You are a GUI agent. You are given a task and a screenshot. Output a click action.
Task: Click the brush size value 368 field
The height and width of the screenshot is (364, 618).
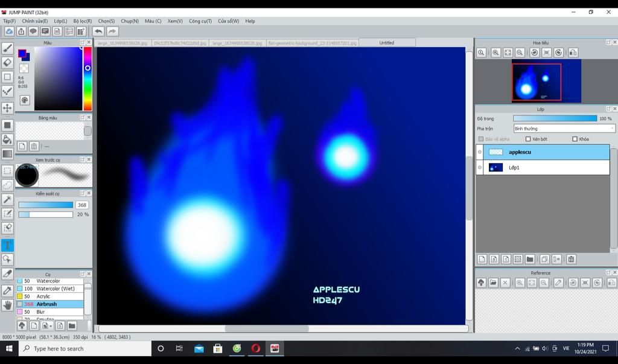pyautogui.click(x=82, y=205)
